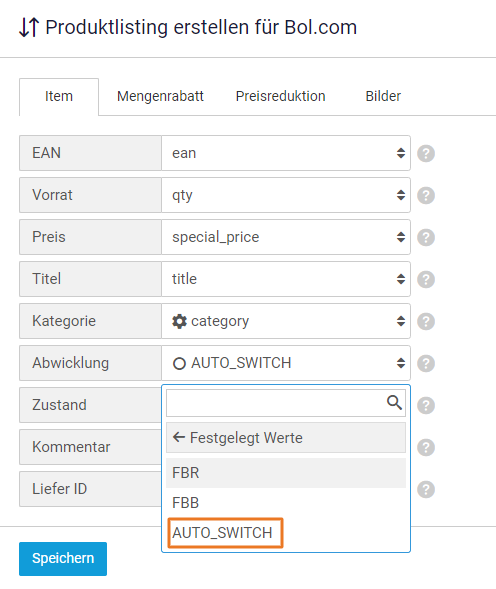Click the Speichern button

point(63,559)
